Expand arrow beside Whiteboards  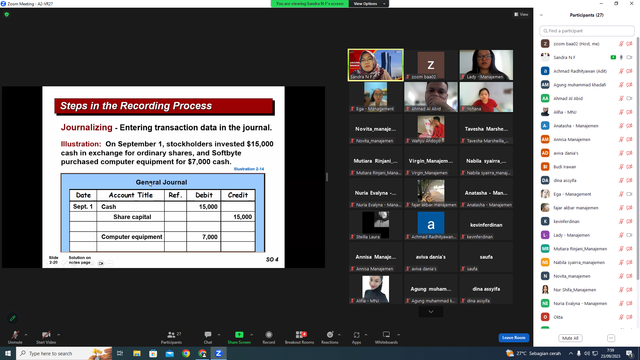(x=398, y=335)
